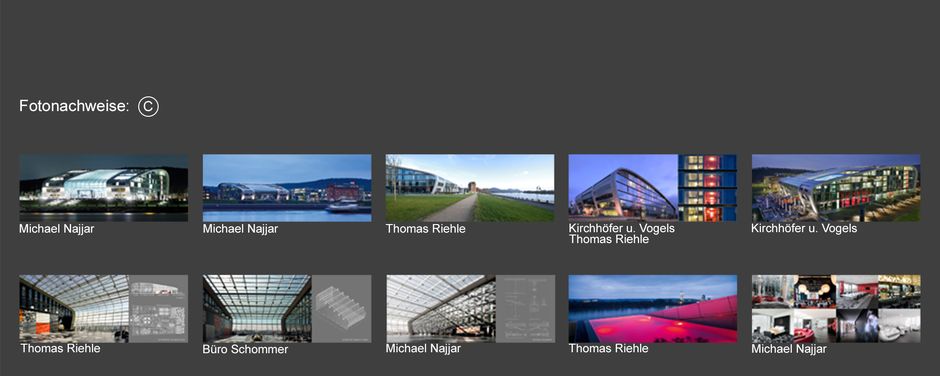Click the Thomas Riehle caption under grassy path photo
The width and height of the screenshot is (940, 376).
point(426,228)
